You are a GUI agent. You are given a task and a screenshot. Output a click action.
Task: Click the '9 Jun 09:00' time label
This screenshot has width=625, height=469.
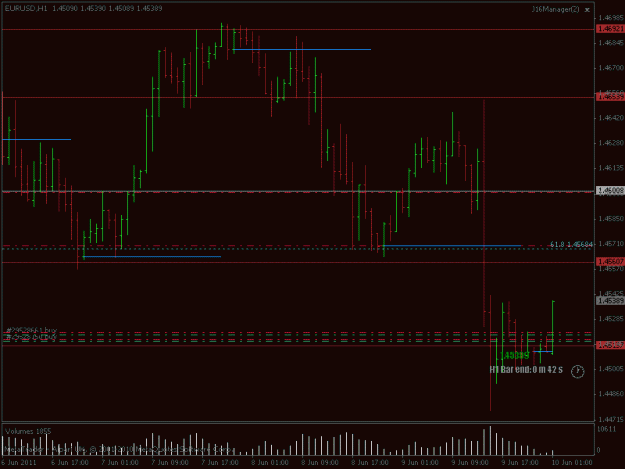[470, 463]
